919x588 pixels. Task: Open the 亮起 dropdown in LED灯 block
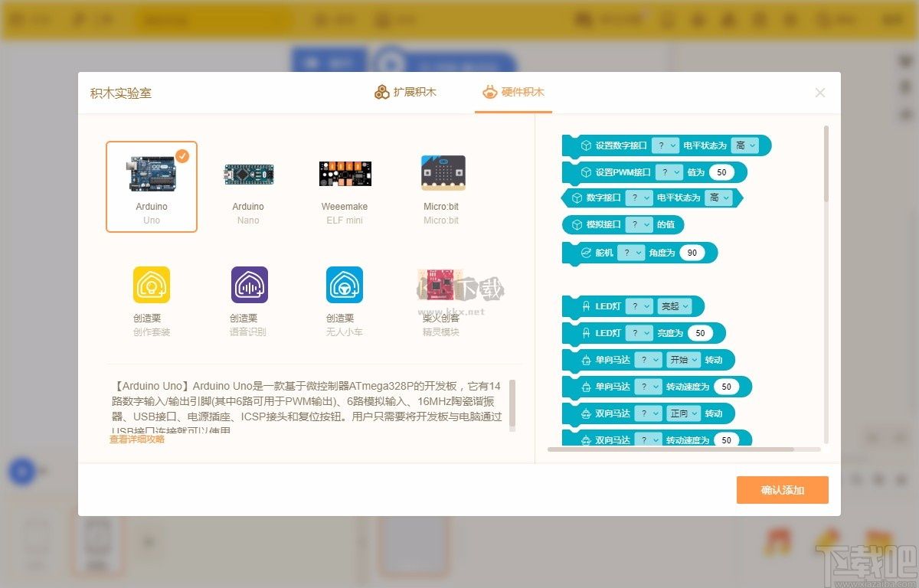click(x=675, y=306)
